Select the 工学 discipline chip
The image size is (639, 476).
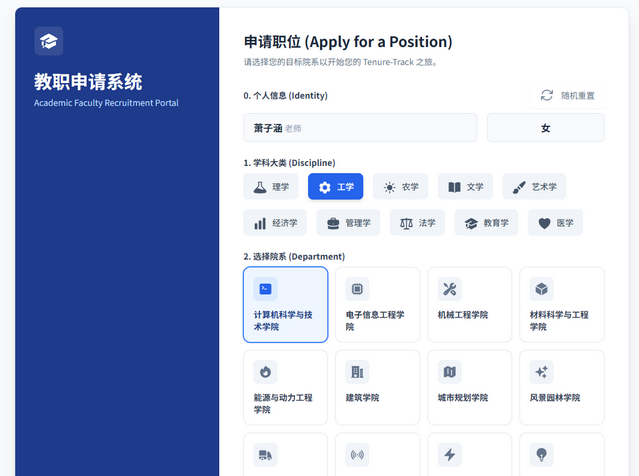[x=335, y=187]
